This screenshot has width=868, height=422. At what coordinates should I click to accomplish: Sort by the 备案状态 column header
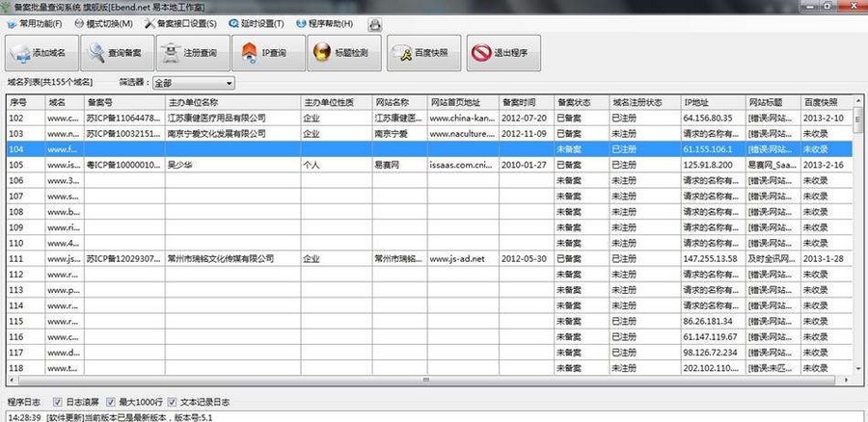582,103
